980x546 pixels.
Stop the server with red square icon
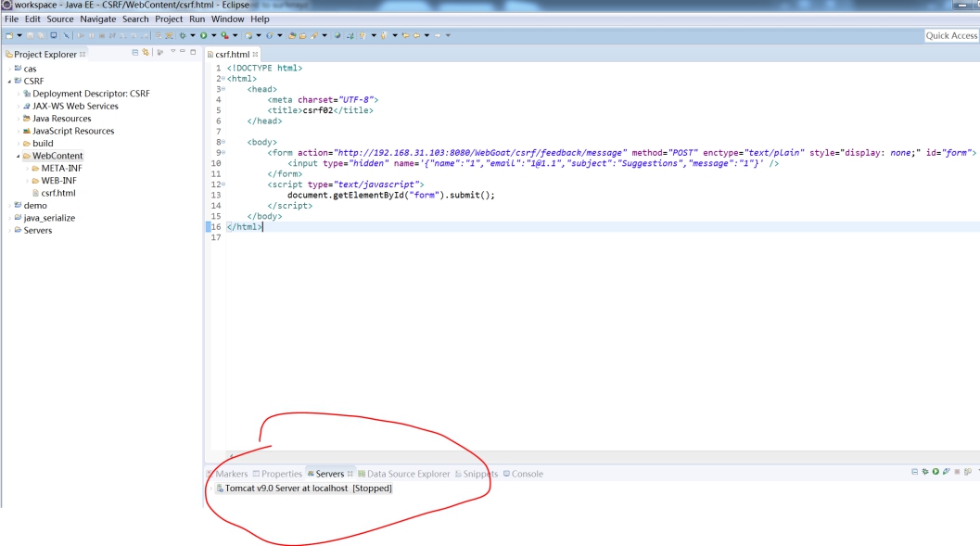[x=957, y=472]
